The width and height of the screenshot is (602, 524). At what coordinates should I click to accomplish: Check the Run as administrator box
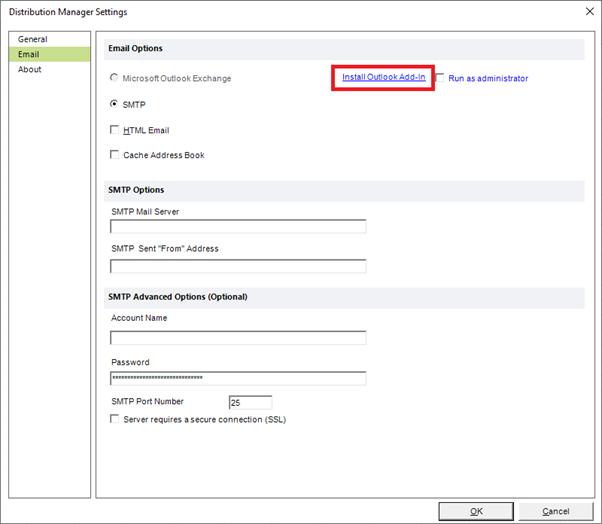click(x=440, y=78)
